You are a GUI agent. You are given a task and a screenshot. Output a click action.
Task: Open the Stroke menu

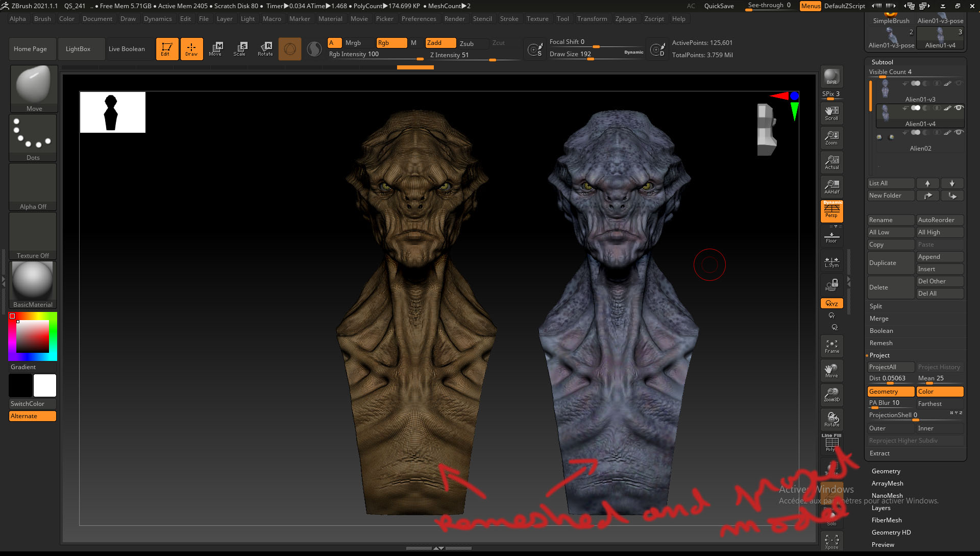[x=509, y=19]
